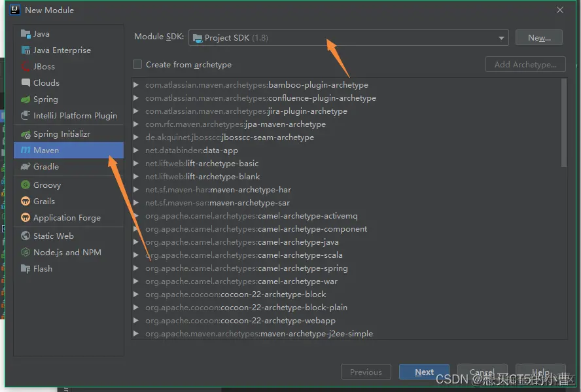Click the Next button
Image resolution: width=581 pixels, height=392 pixels.
point(424,372)
